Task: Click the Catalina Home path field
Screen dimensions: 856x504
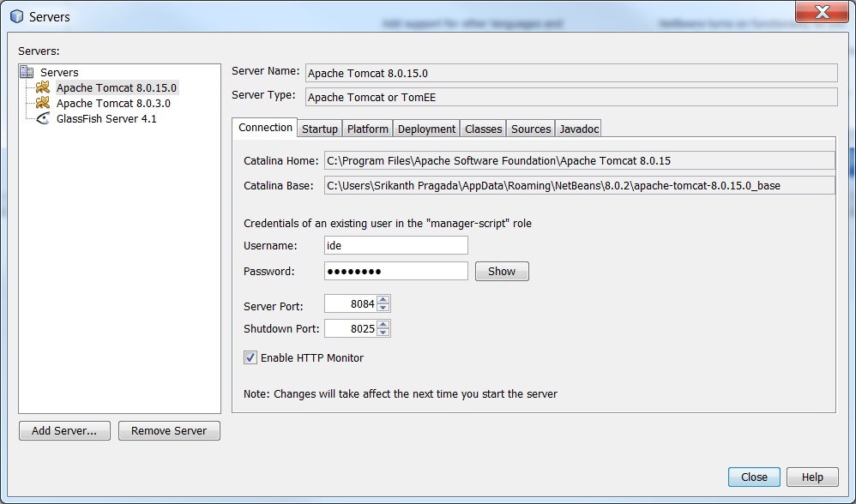Action: pyautogui.click(x=579, y=160)
